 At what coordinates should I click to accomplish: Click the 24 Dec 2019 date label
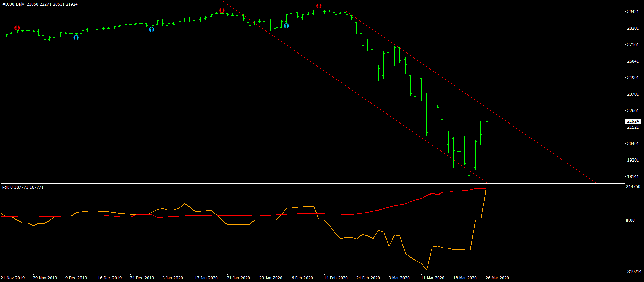point(142,278)
